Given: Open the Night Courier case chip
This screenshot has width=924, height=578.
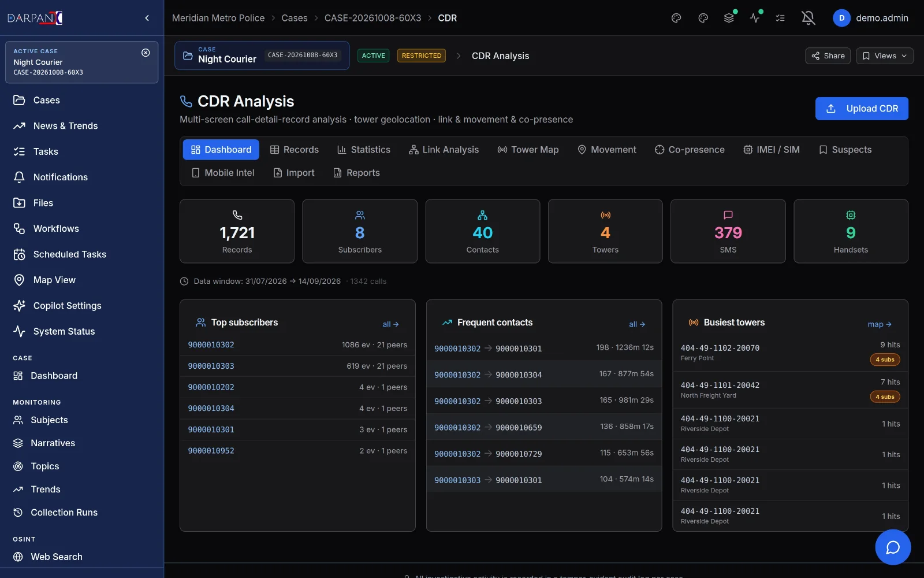Looking at the screenshot, I should point(262,55).
